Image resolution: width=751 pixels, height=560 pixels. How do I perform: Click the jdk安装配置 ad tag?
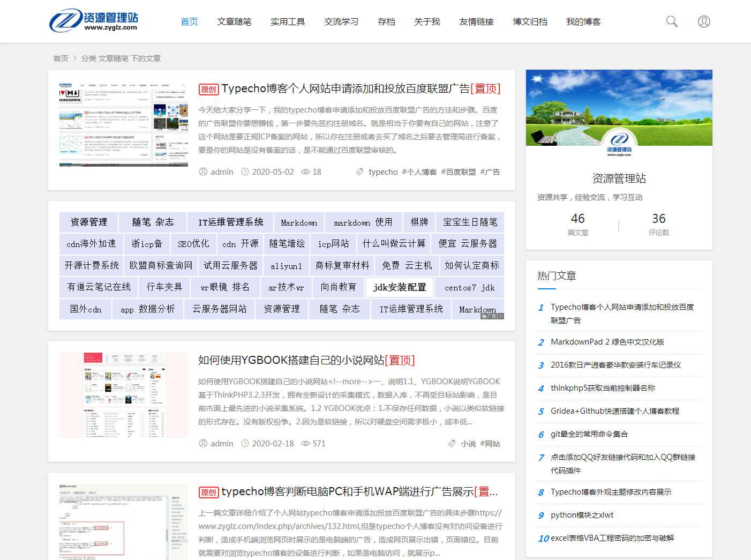click(400, 287)
